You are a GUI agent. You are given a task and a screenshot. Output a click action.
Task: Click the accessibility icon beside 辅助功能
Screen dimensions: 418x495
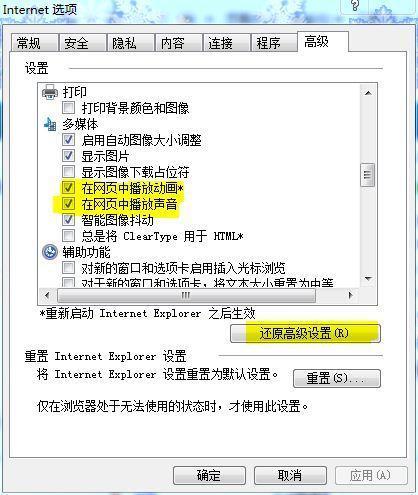[50, 252]
